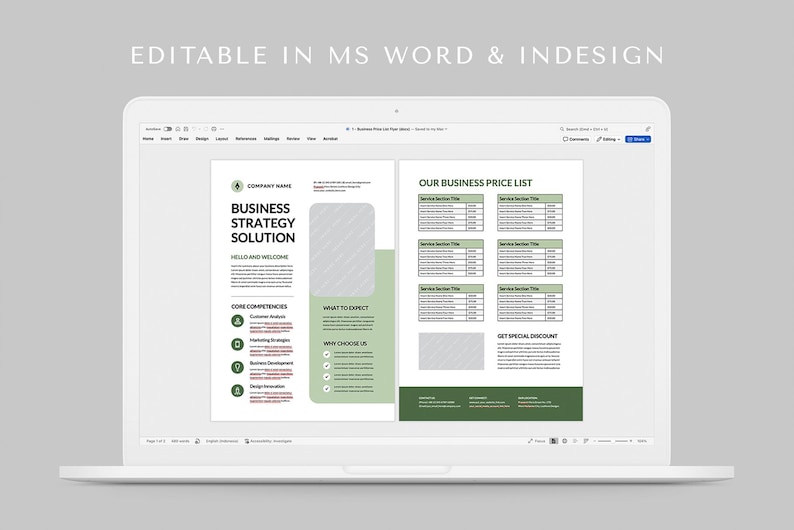Viewport: 794px width, 530px height.
Task: Switch to the Design ribbon tab
Action: (202, 139)
